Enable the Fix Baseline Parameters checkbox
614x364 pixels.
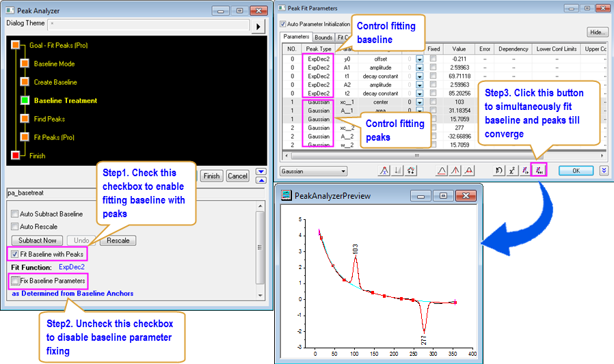click(x=15, y=281)
